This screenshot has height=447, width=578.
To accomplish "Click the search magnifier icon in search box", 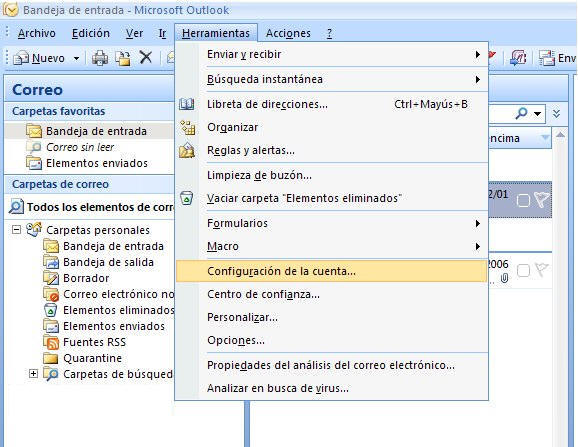I will click(x=521, y=113).
